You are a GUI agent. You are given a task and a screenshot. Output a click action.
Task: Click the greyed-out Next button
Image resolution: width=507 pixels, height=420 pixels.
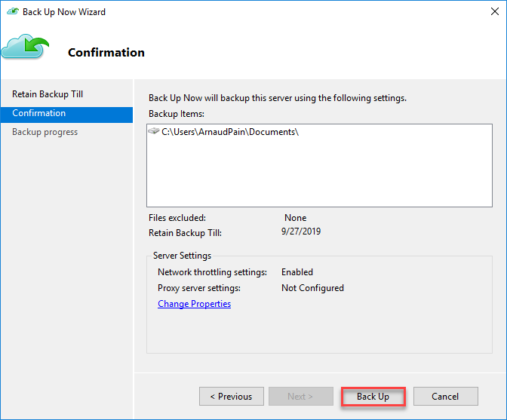300,397
